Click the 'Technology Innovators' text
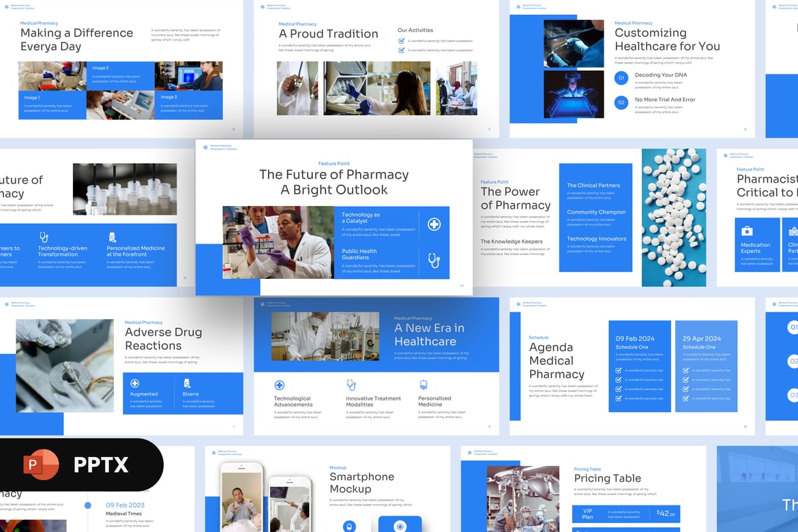This screenshot has width=798, height=532. [x=597, y=239]
